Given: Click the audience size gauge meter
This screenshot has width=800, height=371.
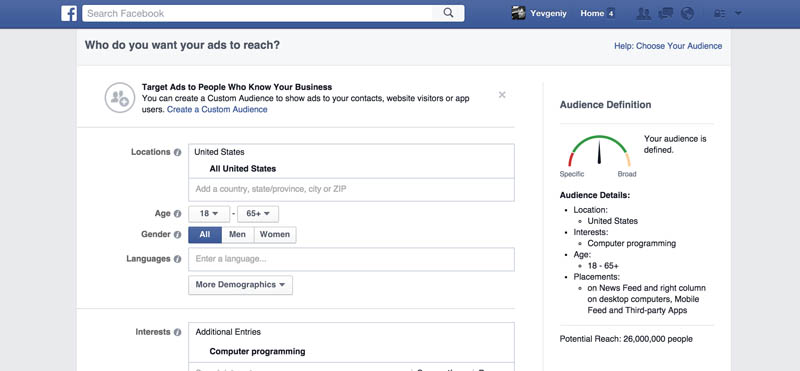Looking at the screenshot, I should 599,151.
